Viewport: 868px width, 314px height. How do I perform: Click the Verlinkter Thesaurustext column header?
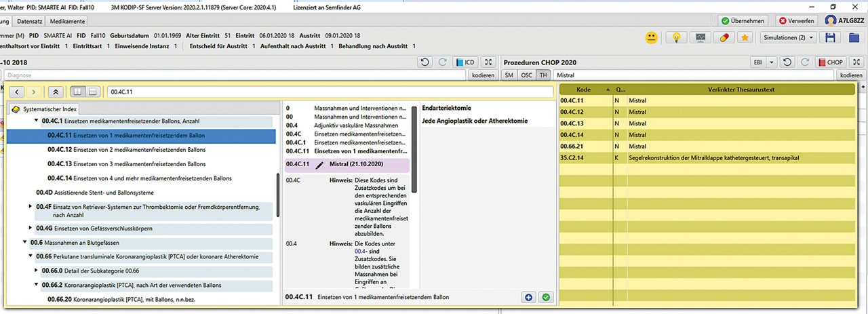[740, 90]
